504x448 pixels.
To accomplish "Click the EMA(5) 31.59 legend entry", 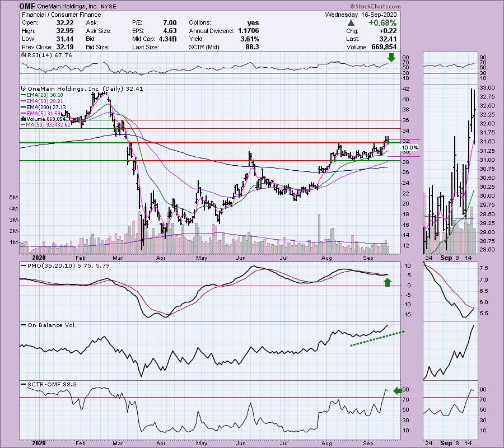I will tap(43, 113).
